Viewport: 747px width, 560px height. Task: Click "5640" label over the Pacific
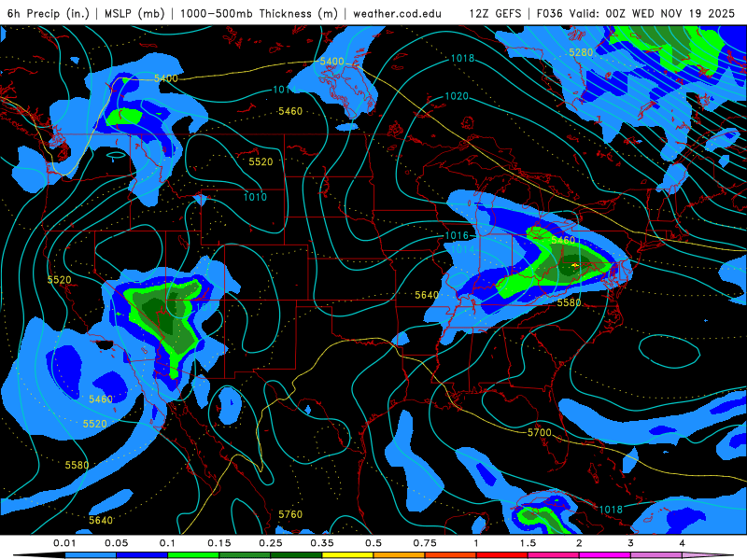pos(101,520)
